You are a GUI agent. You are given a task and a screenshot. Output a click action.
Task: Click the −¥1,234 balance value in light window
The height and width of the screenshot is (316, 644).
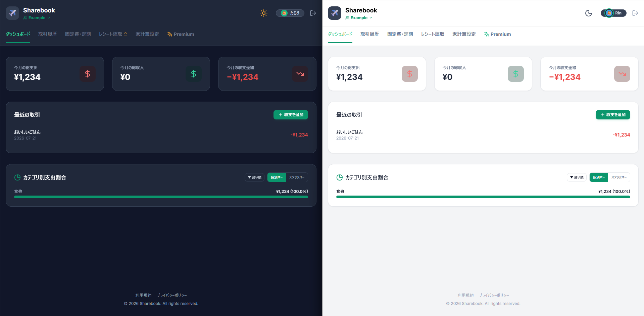click(565, 77)
